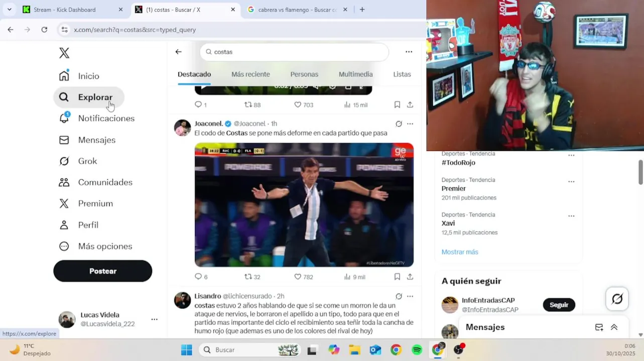Switch to Multimedia tab
644x361 pixels.
(355, 74)
